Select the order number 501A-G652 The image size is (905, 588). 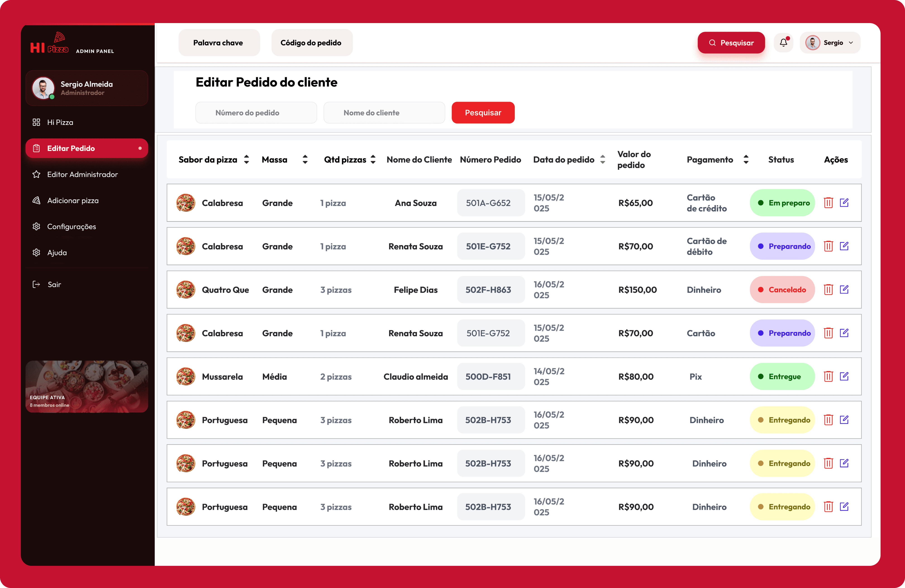tap(491, 203)
